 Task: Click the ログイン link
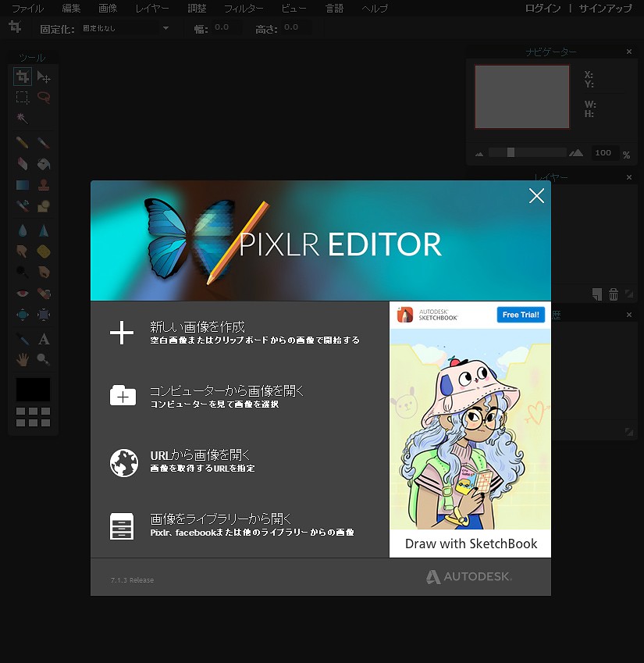tap(543, 9)
